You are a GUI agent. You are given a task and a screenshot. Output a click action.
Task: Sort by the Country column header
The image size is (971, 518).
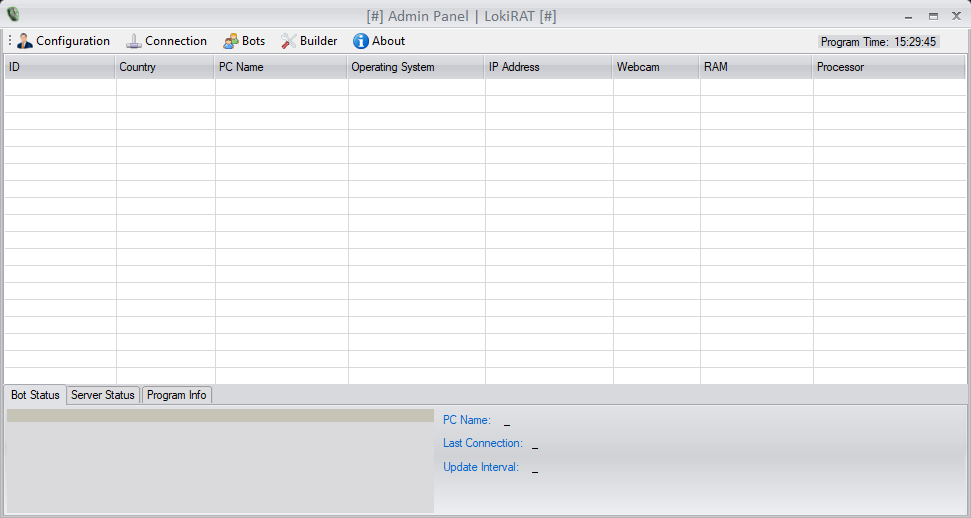pos(165,67)
